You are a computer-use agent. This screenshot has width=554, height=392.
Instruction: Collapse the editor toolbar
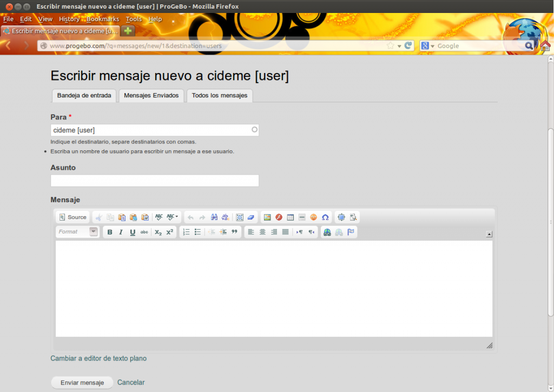tap(489, 234)
